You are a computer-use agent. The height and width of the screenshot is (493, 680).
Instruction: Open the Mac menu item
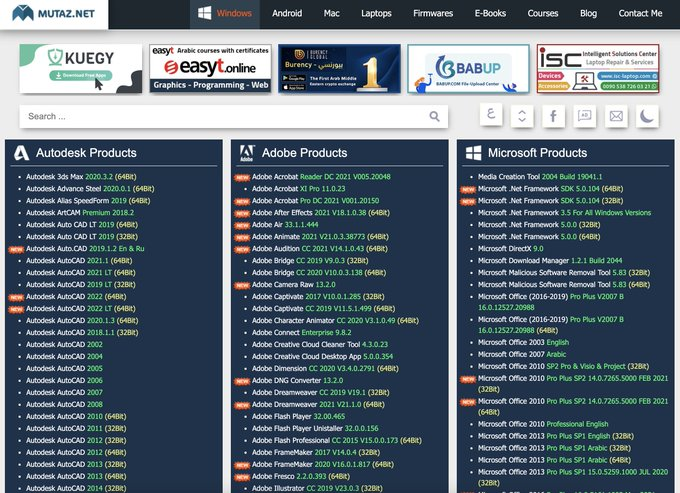click(x=331, y=13)
